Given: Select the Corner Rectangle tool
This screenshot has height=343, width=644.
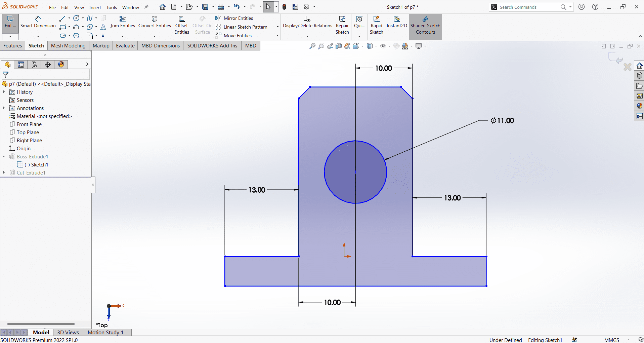Looking at the screenshot, I should [62, 27].
